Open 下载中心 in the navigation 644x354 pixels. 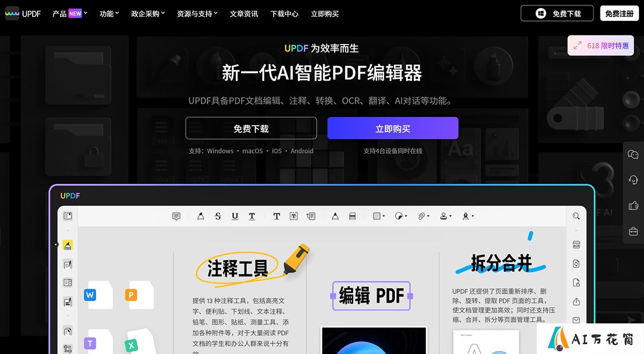(284, 13)
